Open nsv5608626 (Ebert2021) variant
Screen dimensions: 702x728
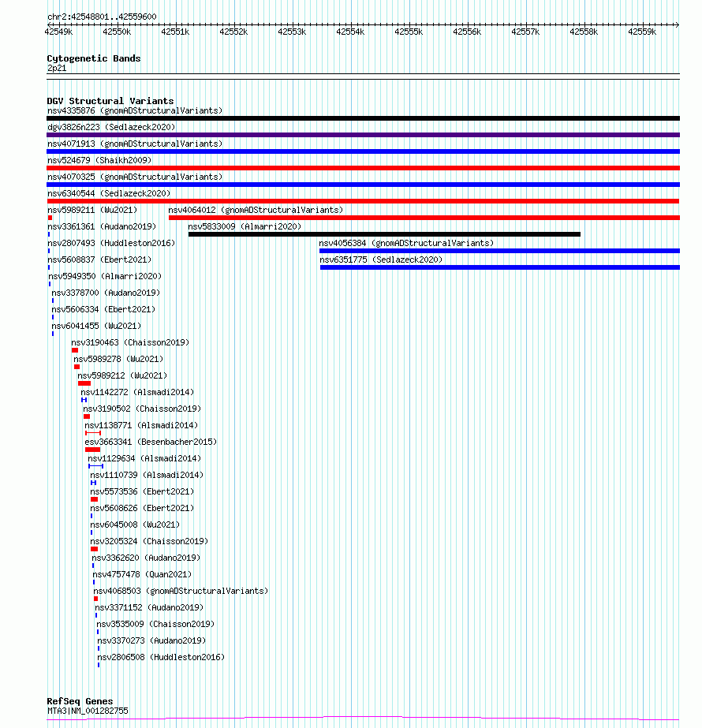[142, 509]
